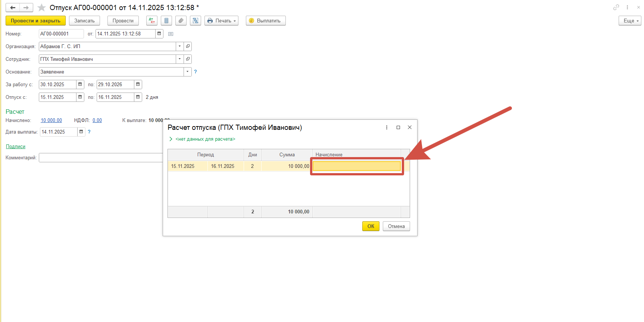The height and width of the screenshot is (322, 644).
Task: Open the Еще menu
Action: click(630, 21)
